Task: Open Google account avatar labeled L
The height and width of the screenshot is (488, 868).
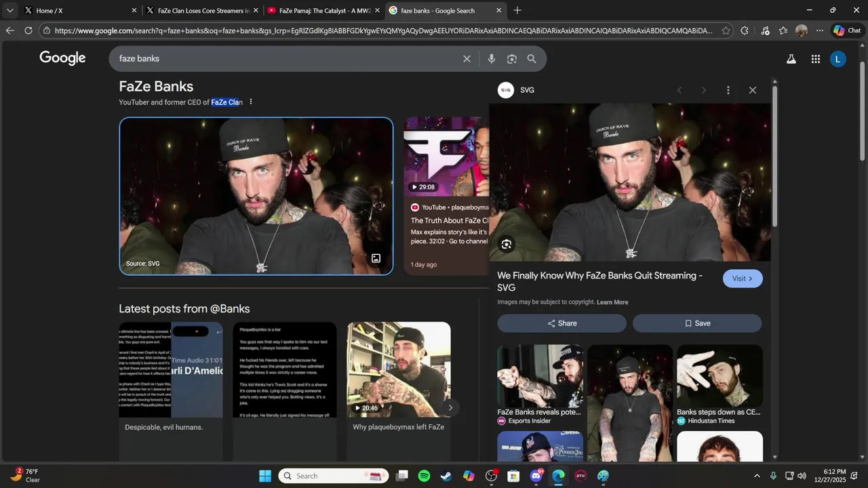Action: tap(837, 59)
